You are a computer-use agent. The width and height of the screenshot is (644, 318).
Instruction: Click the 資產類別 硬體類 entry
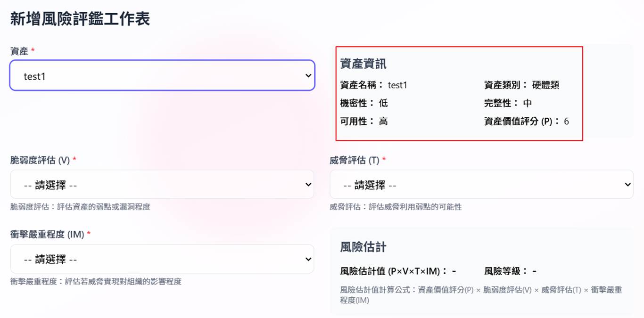(521, 85)
